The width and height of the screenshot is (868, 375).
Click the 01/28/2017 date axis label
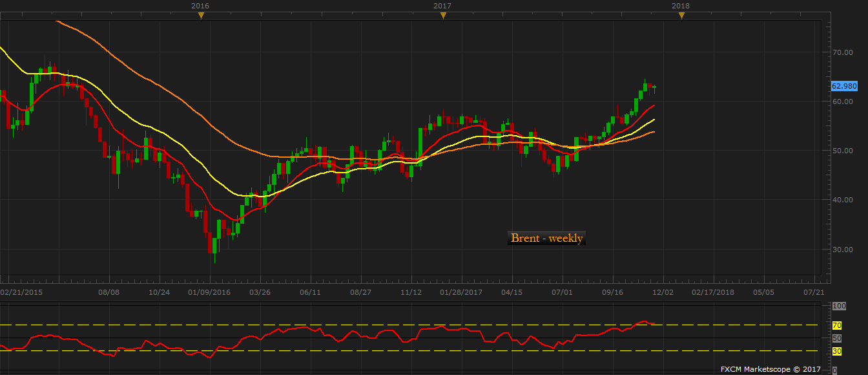tap(461, 292)
